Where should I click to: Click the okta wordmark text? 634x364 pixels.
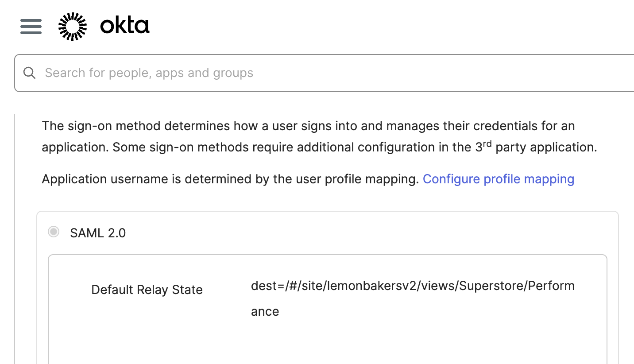click(x=125, y=26)
